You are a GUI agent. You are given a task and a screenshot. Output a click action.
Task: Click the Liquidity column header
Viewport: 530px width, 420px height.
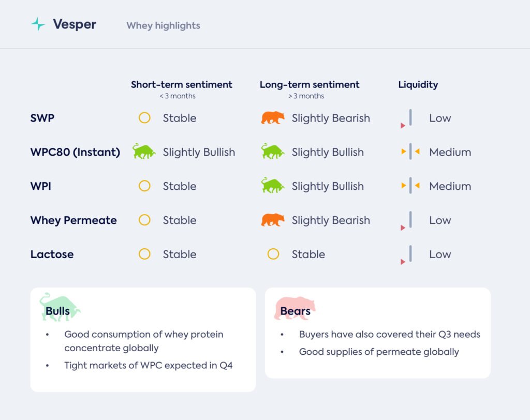click(418, 84)
